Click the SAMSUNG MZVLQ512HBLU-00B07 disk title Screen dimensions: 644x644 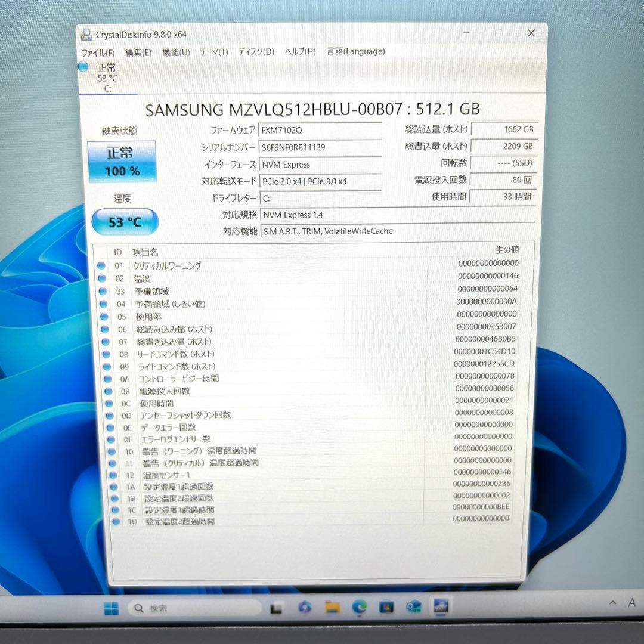tap(312, 109)
